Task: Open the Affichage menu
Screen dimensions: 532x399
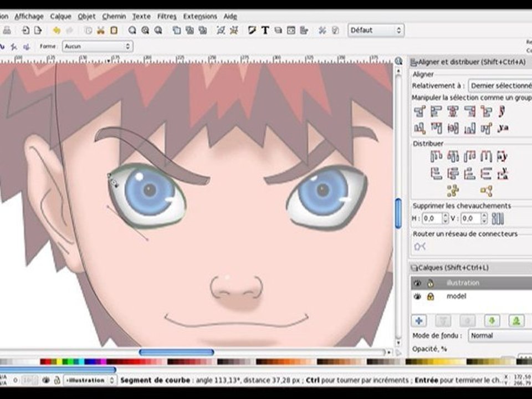Action: (x=29, y=16)
